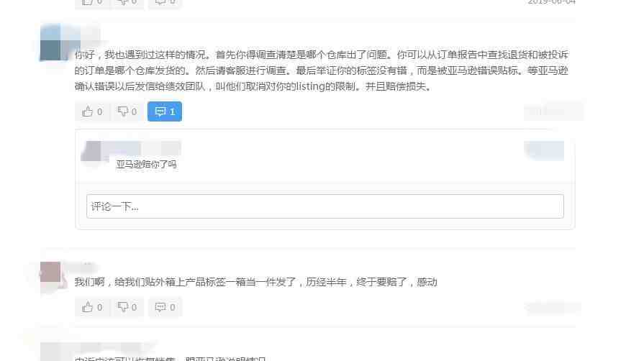Click the nested comment 亚马逊赔你了吗
This screenshot has width=644, height=361.
click(x=146, y=164)
